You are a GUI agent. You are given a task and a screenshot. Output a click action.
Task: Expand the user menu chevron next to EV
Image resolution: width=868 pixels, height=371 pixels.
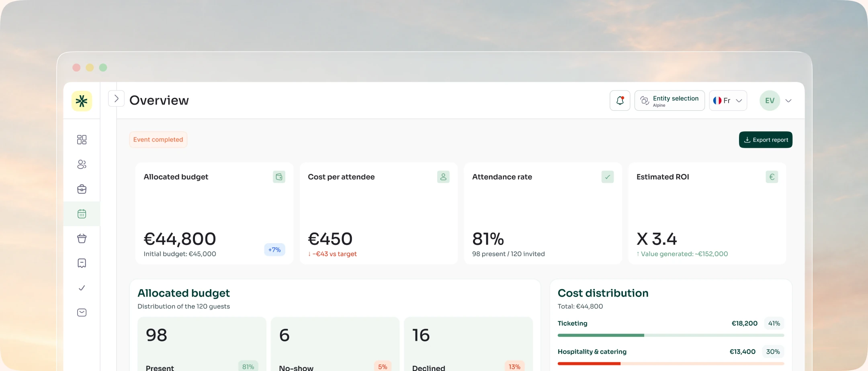point(788,101)
